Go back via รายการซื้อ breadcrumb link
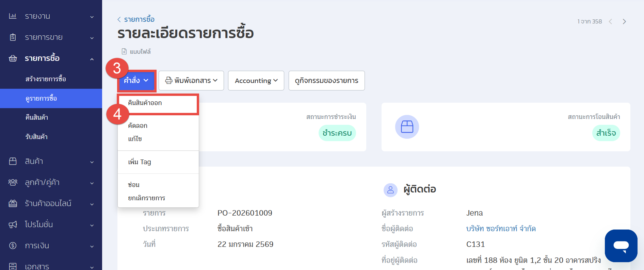Image resolution: width=644 pixels, height=270 pixels. point(139,19)
